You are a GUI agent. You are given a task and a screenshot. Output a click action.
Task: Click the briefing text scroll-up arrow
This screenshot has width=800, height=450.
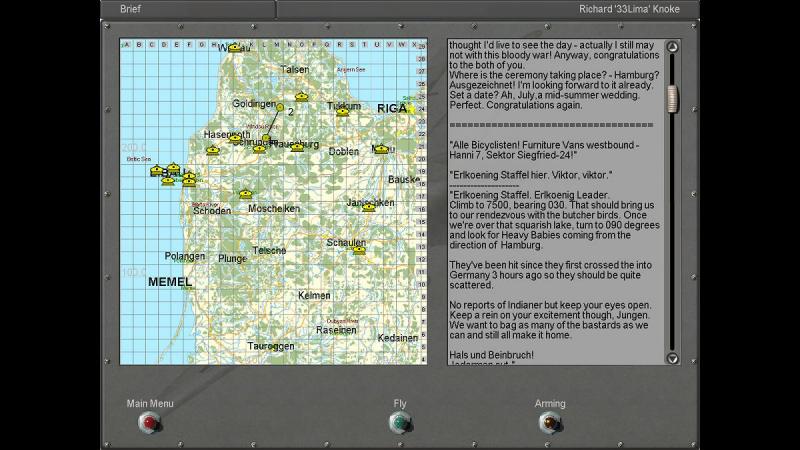[x=672, y=47]
